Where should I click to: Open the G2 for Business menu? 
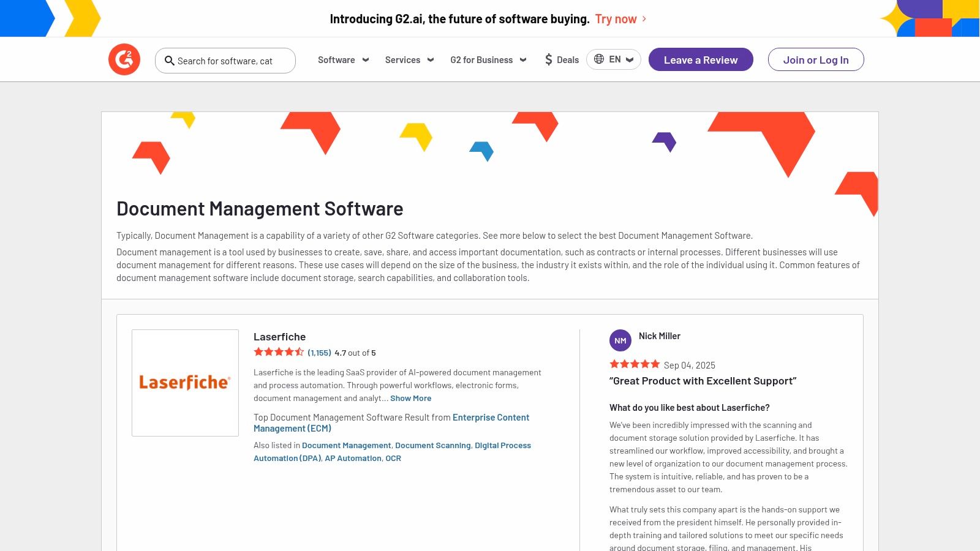(488, 59)
